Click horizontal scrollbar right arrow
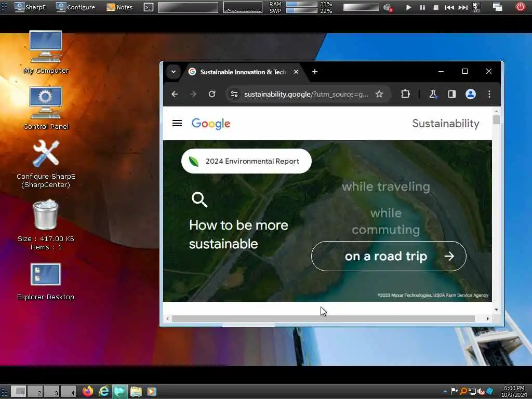 coord(487,318)
